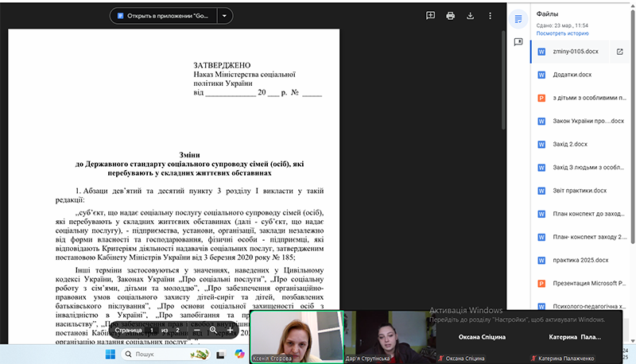636x364 pixels.
Task: Click Word icon of Додатки.docx
Action: tap(541, 75)
